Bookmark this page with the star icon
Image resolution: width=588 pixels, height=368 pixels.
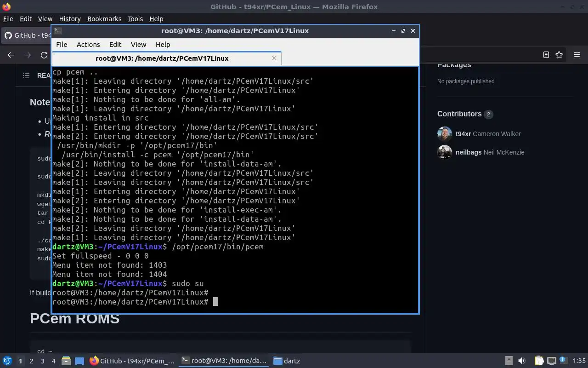559,55
